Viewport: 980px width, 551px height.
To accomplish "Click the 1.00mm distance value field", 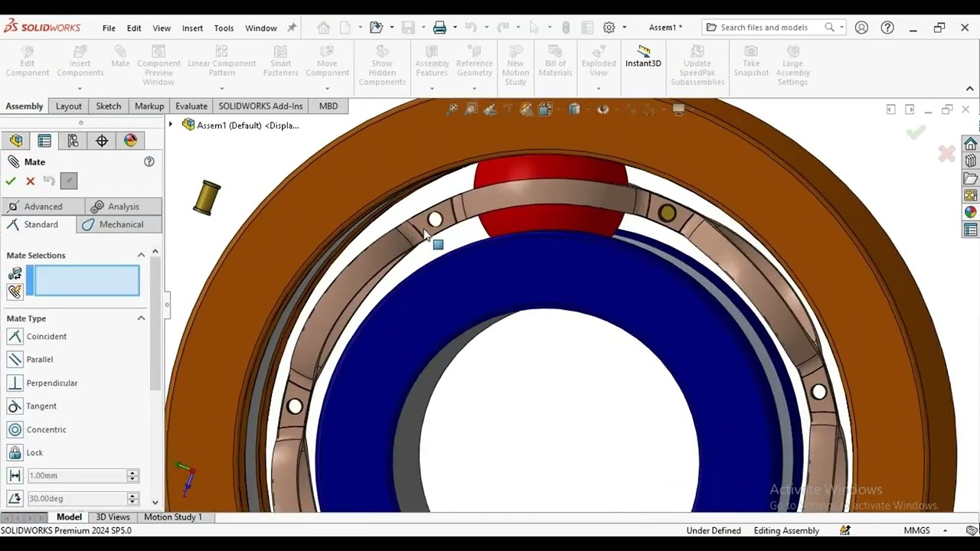I will tap(77, 476).
